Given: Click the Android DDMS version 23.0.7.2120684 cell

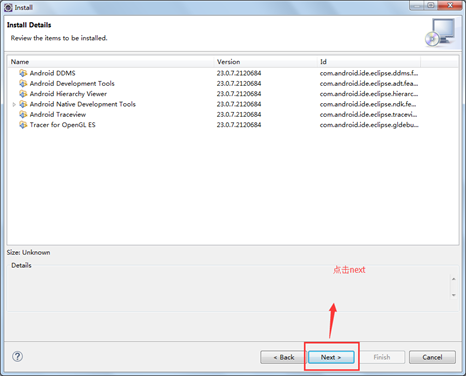Looking at the screenshot, I should tap(239, 73).
